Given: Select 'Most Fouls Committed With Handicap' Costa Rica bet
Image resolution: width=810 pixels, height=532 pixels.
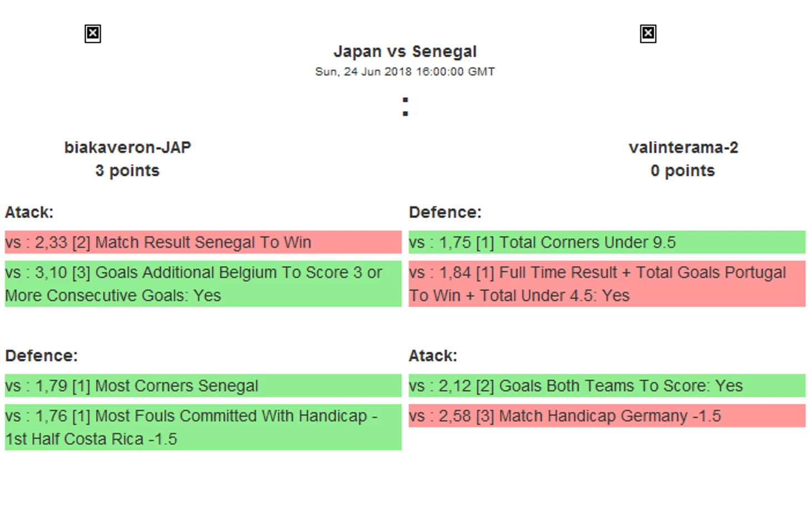Looking at the screenshot, I should tap(202, 427).
